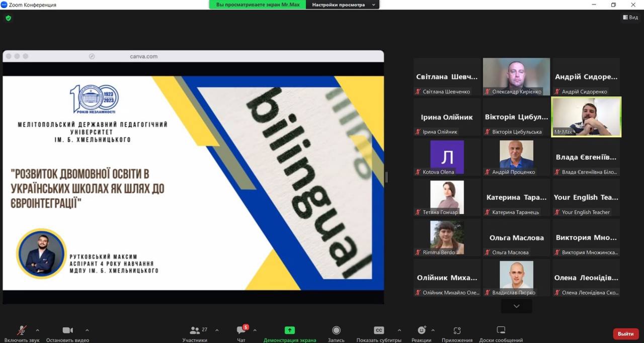Screen dimensions: 644x343
Task: Toggle subtitles with the CC button
Action: [379, 330]
